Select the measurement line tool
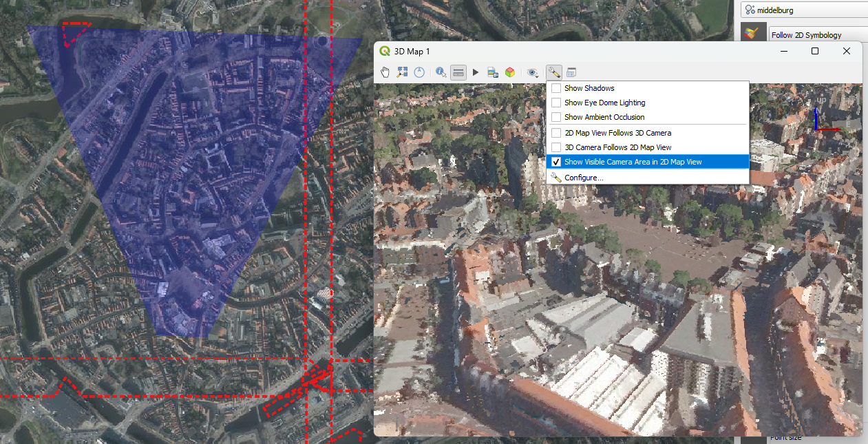Viewport: 868px width, 444px height. (x=458, y=72)
